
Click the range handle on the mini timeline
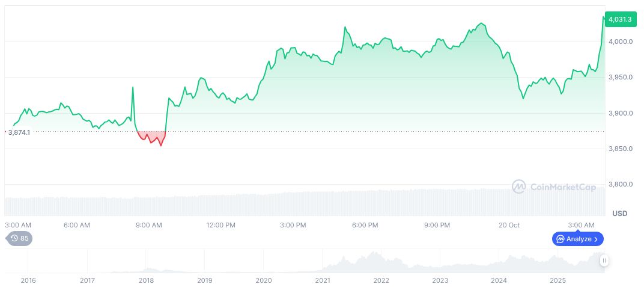(604, 261)
